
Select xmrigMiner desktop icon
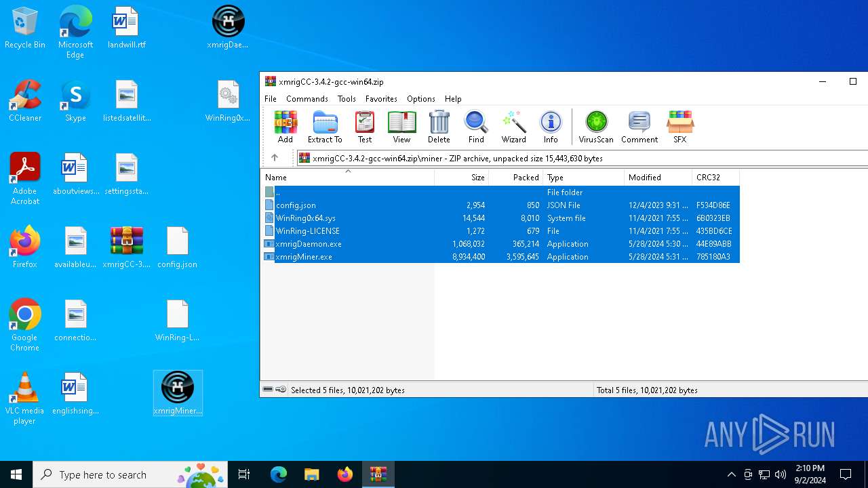point(178,393)
